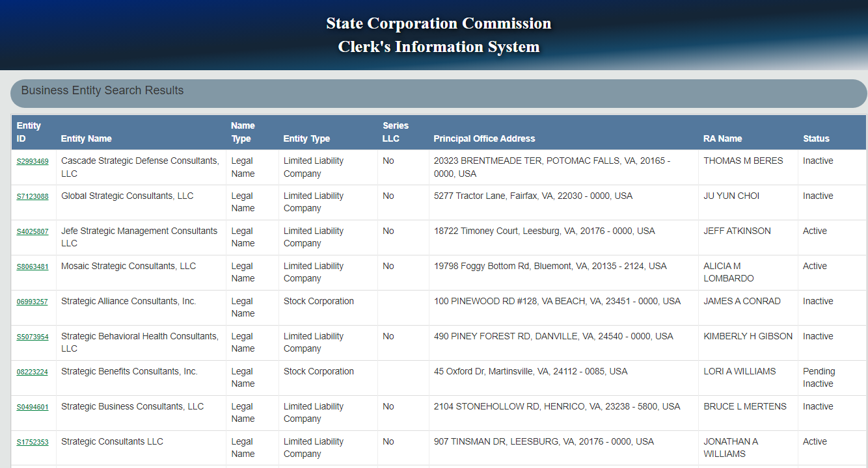Open entity ID S7123088 link
868x468 pixels.
33,196
